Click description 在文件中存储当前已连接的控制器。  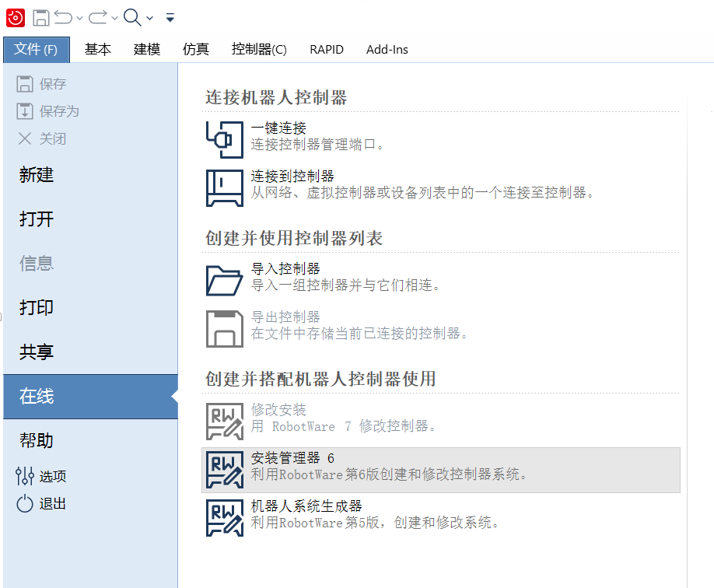[359, 334]
